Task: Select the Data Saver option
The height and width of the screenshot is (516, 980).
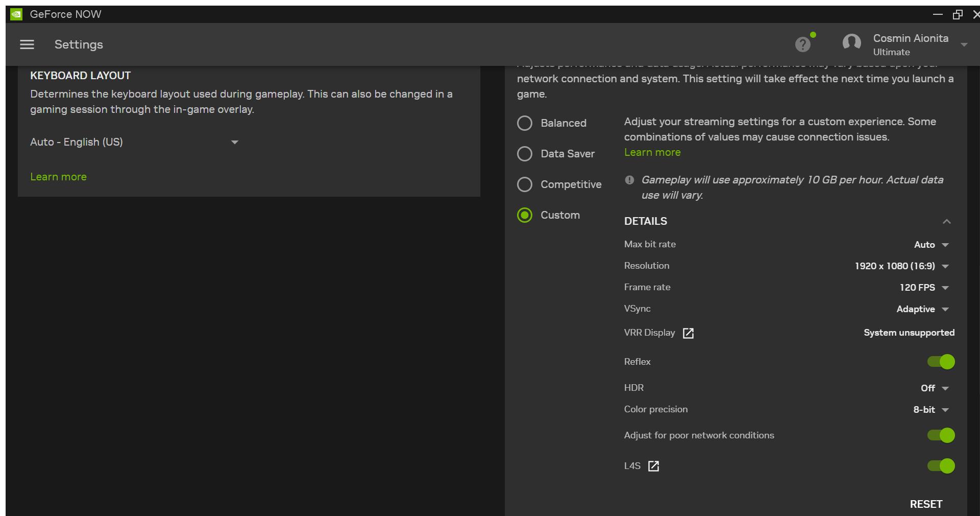Action: click(556, 154)
